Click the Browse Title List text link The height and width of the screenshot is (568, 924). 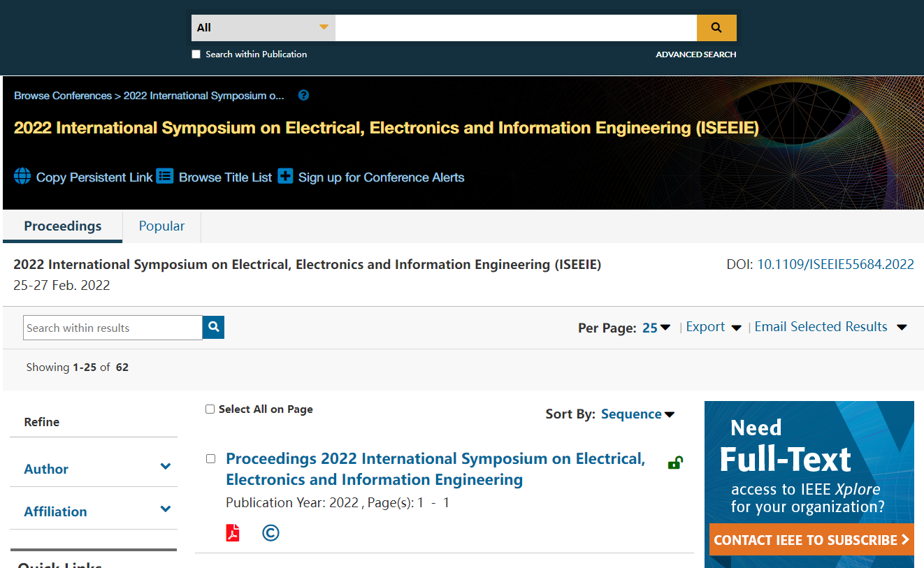pyautogui.click(x=225, y=177)
